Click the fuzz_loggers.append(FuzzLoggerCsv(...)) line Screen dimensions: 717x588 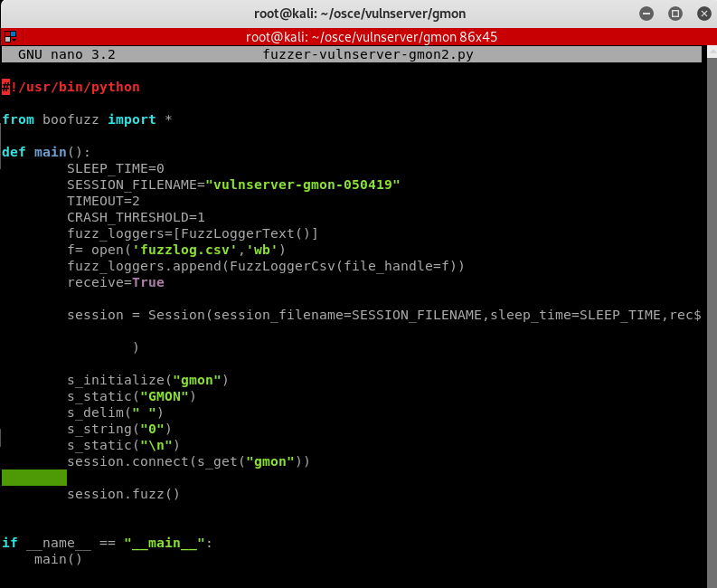266,266
